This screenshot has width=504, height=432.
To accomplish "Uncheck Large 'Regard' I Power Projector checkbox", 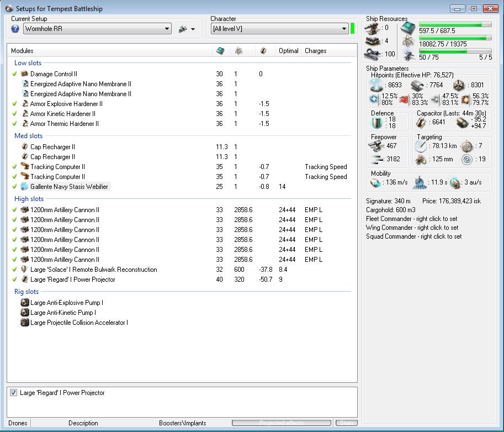I will (x=13, y=392).
